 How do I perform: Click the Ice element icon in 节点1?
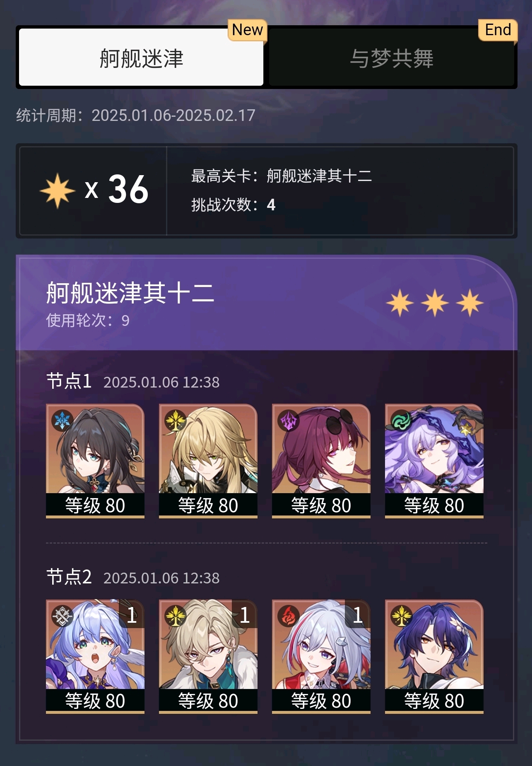62,421
